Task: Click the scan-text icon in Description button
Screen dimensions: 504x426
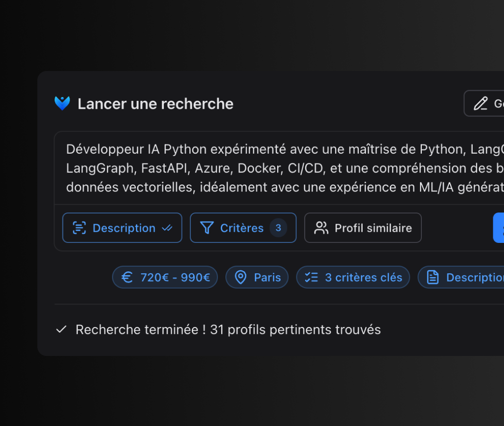Action: (79, 228)
